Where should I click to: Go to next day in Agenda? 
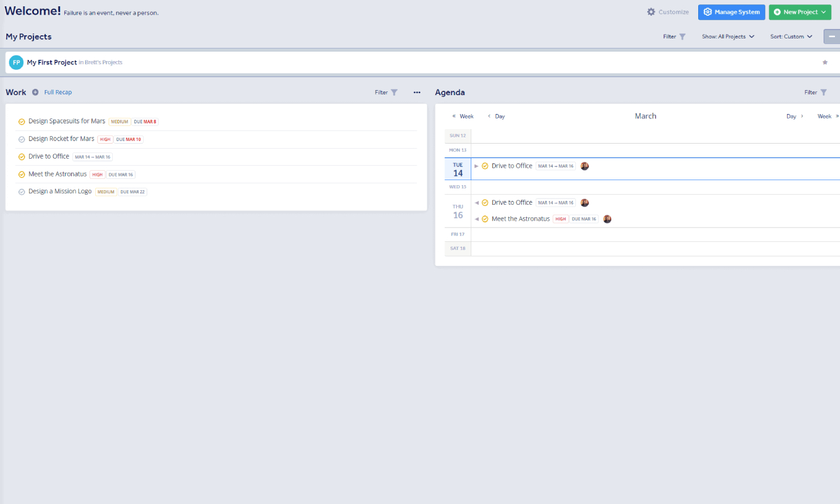(x=795, y=117)
